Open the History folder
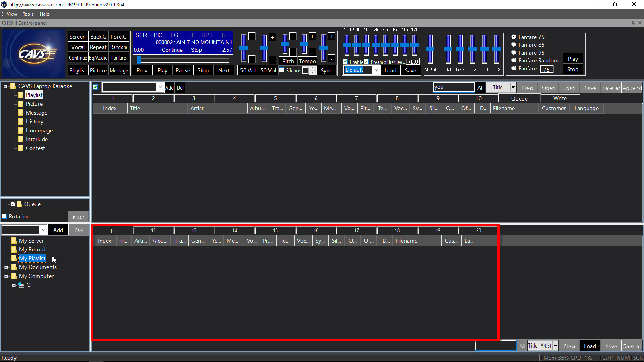 [34, 121]
